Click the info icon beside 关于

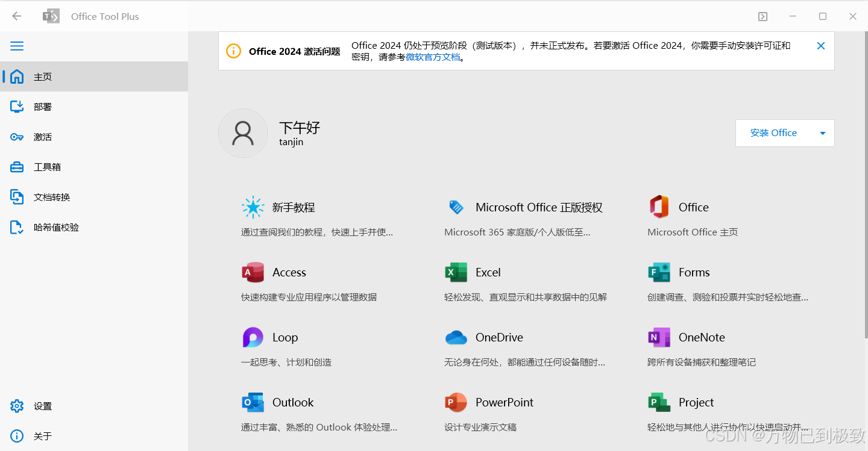[17, 436]
